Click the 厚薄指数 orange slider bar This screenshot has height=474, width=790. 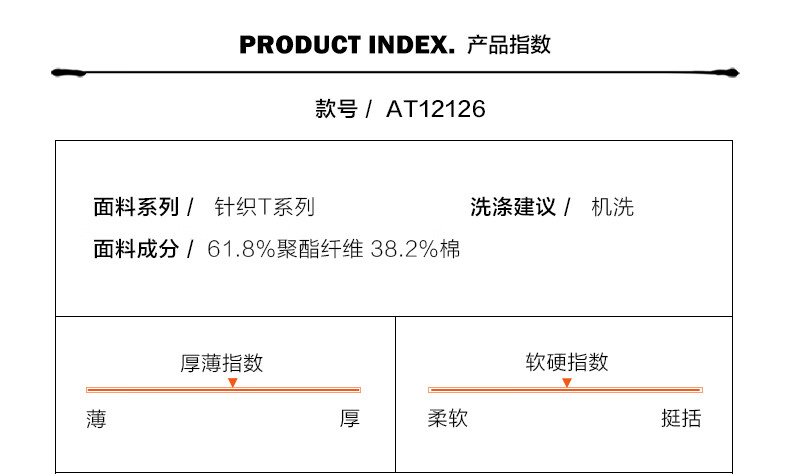(223, 390)
